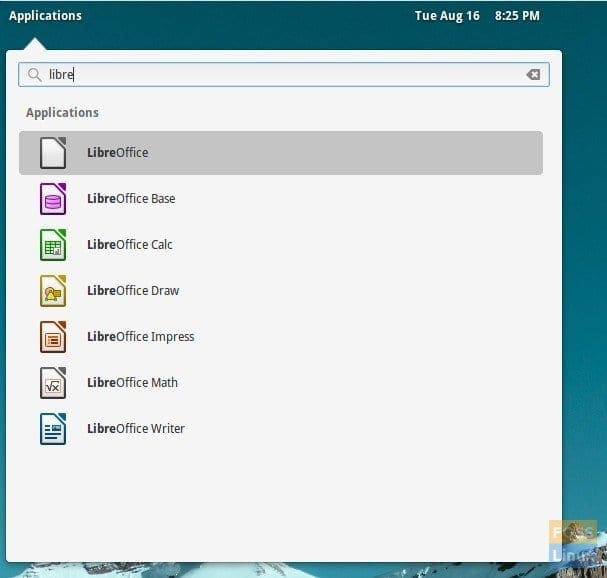Select the "LibreOffice Math" result label
This screenshot has height=578, width=607.
[x=132, y=383]
